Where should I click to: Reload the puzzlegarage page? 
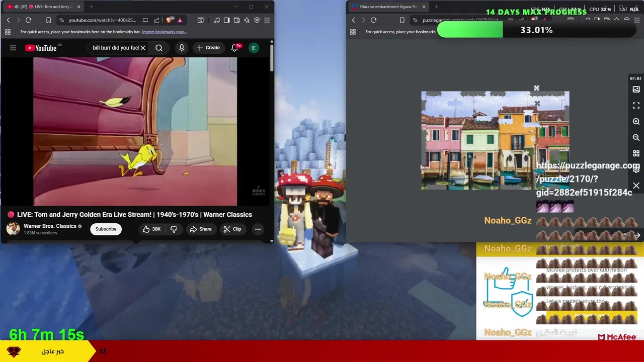pos(374,20)
